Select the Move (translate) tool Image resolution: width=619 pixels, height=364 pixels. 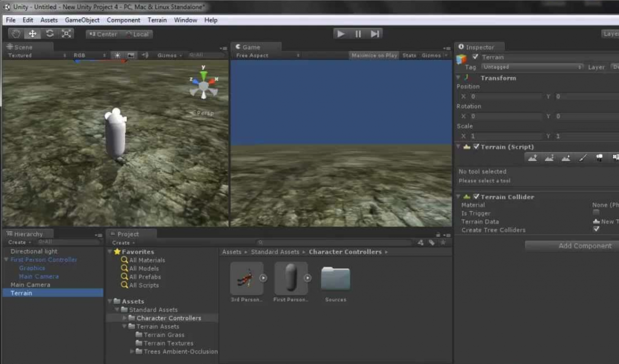pyautogui.click(x=32, y=34)
